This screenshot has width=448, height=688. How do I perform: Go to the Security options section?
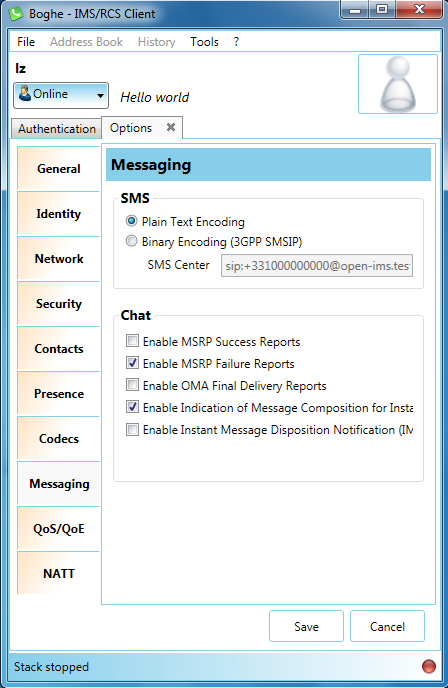(58, 304)
